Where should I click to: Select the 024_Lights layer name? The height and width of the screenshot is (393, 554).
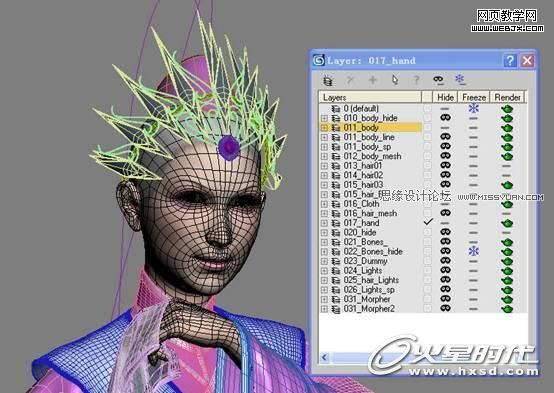pyautogui.click(x=363, y=271)
